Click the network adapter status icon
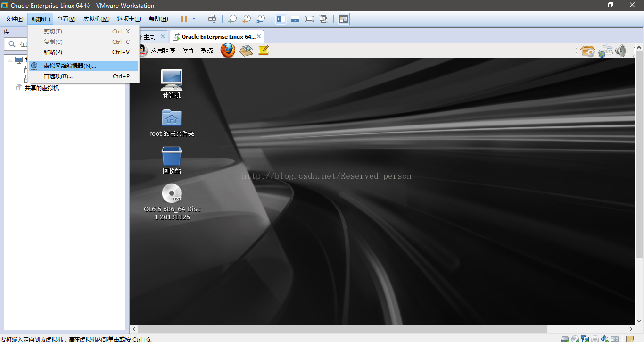The height and width of the screenshot is (342, 644). 585,338
